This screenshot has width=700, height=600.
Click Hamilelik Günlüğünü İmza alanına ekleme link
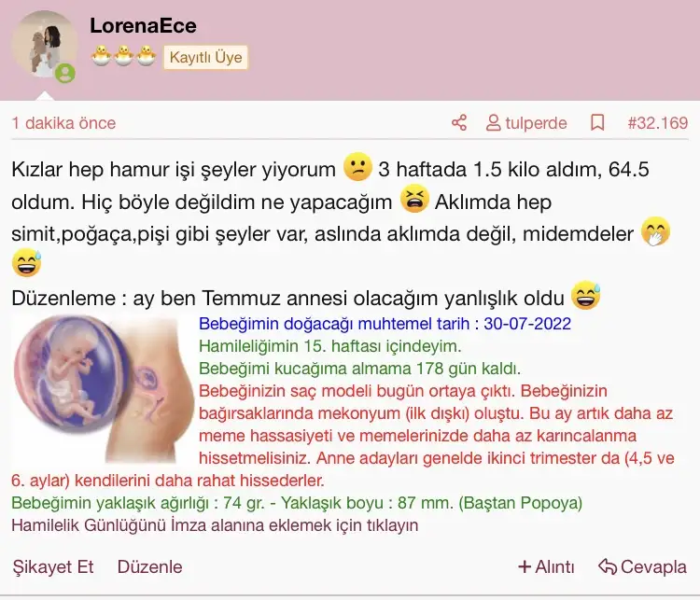coord(215,525)
